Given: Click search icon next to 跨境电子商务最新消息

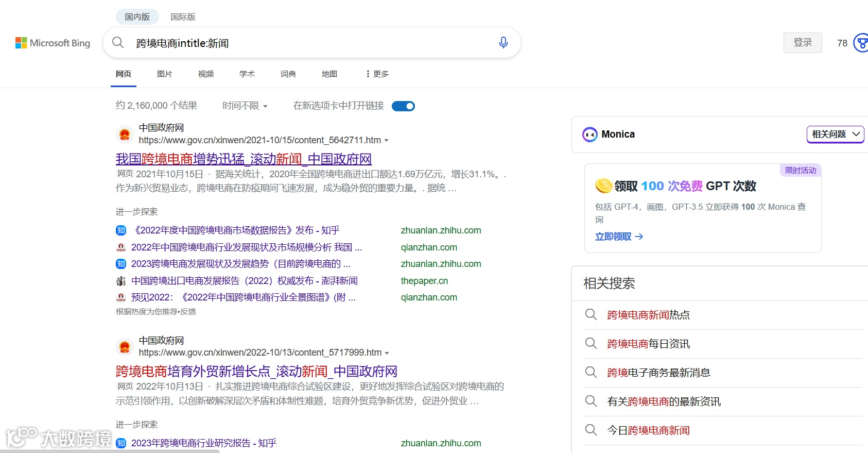Looking at the screenshot, I should point(591,372).
